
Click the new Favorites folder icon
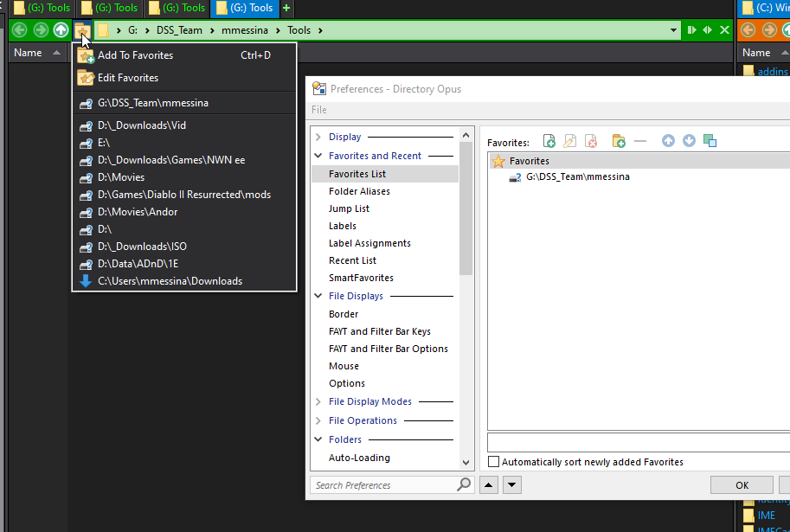[x=618, y=141]
